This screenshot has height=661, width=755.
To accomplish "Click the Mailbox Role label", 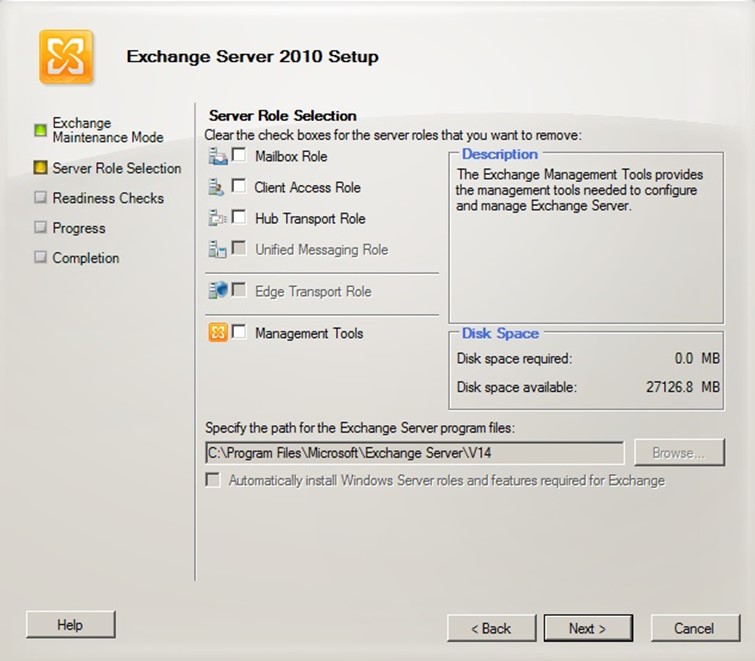I will pos(291,156).
